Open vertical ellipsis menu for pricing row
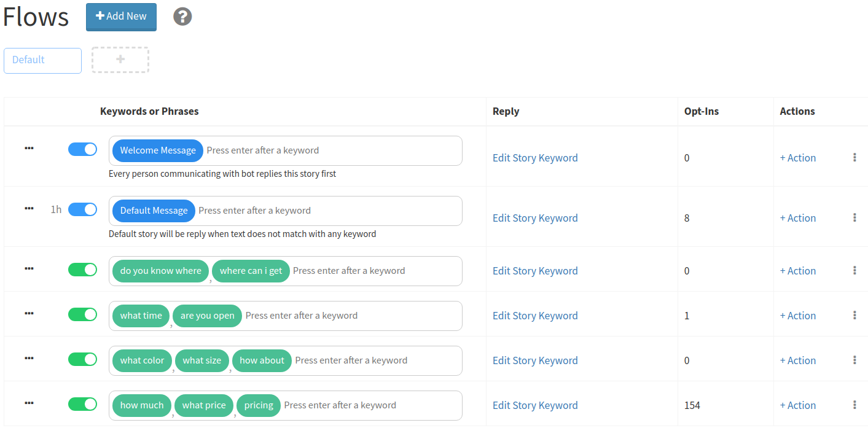 pyautogui.click(x=854, y=405)
